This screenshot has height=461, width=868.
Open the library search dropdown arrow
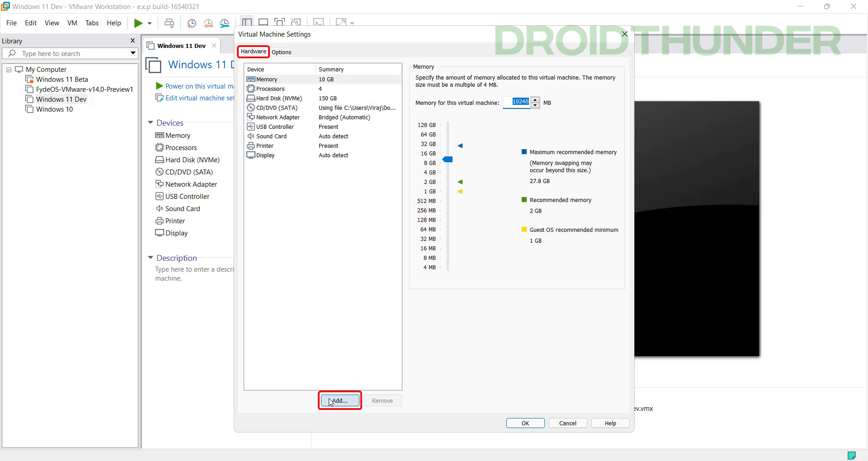133,53
